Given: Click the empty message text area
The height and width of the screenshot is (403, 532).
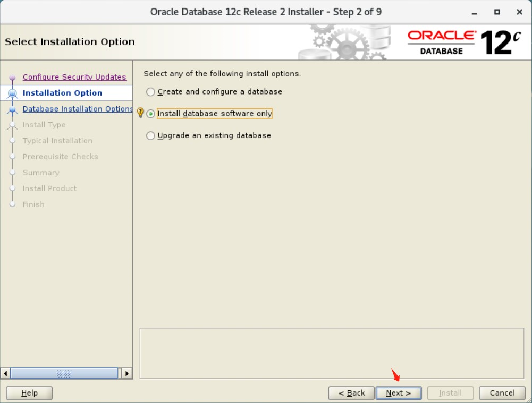Looking at the screenshot, I should coord(332,353).
